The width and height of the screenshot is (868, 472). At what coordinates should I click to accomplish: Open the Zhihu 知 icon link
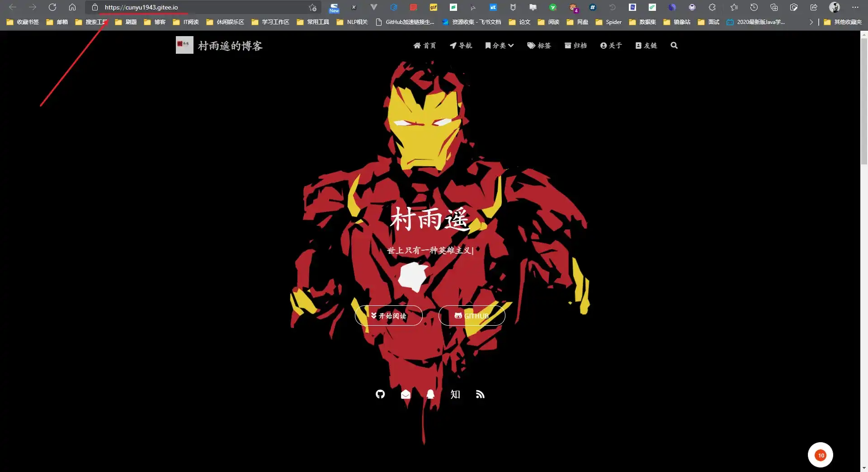tap(455, 394)
